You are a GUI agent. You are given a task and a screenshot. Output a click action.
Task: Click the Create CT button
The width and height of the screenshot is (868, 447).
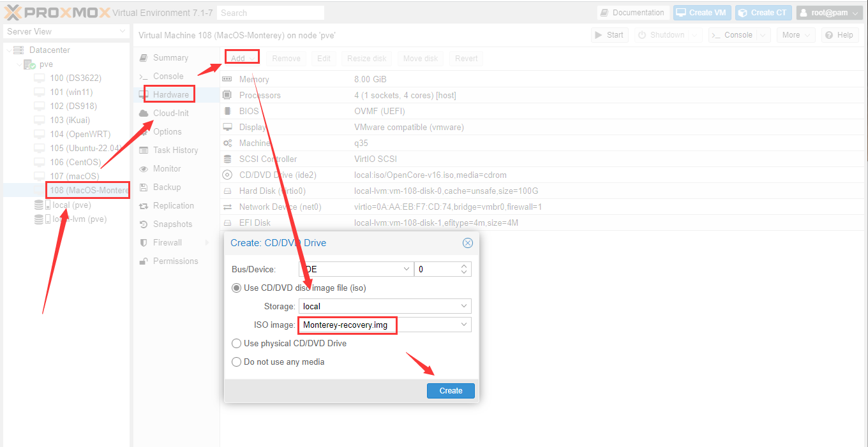763,13
